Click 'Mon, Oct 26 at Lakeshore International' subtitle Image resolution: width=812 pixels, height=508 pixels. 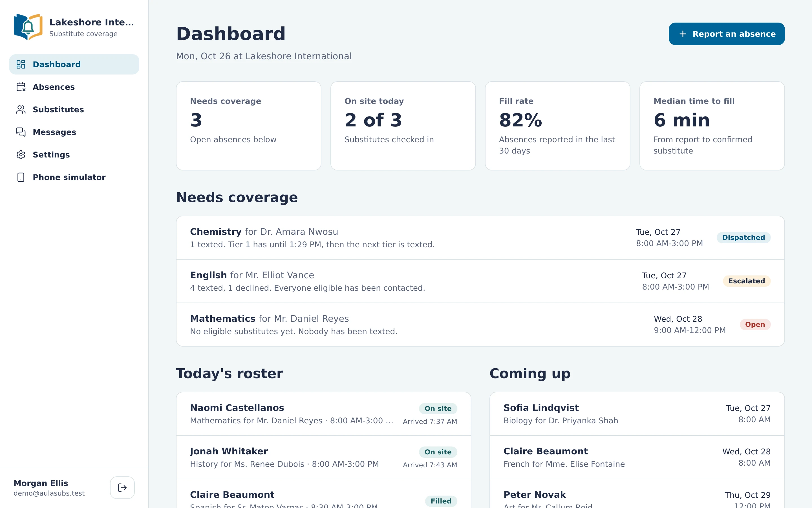pyautogui.click(x=264, y=56)
